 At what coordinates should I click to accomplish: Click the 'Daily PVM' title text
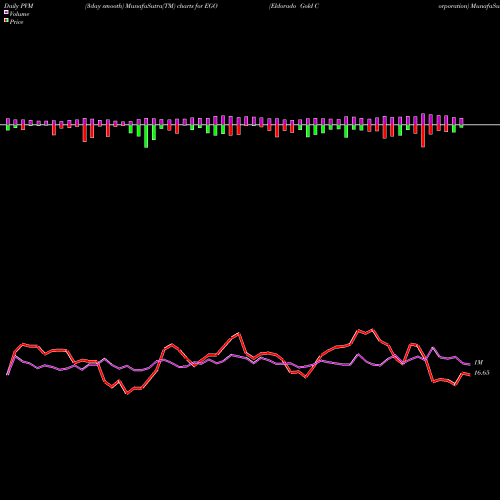(18, 6)
